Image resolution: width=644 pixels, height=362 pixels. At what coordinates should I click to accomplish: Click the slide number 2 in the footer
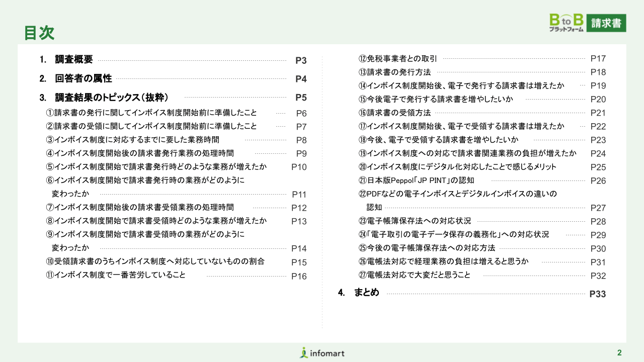[619, 352]
